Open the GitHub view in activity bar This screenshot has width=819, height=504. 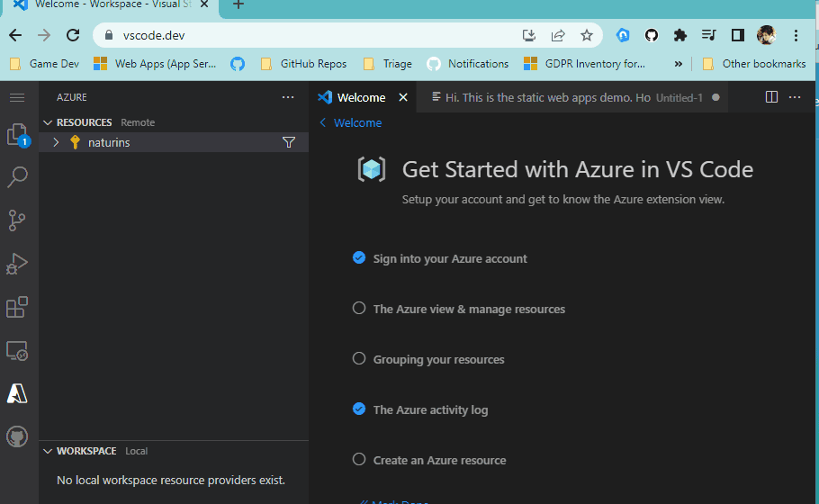click(x=17, y=436)
